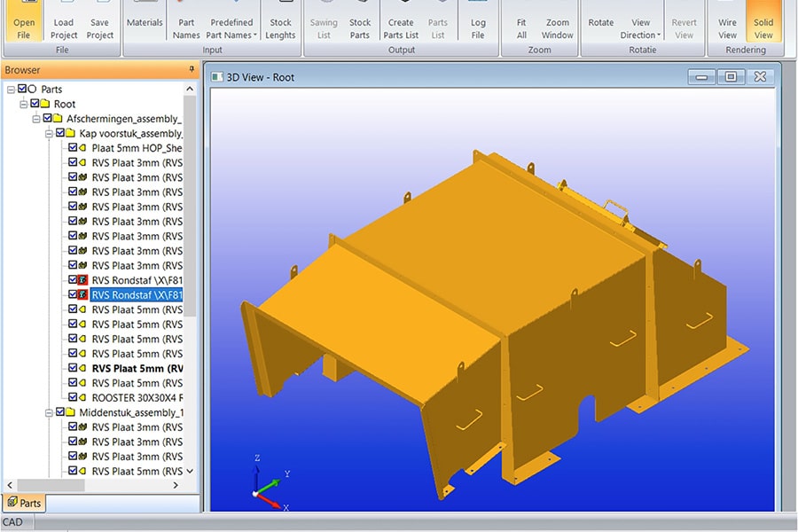
Task: Maximize the 3D View - Root window
Action: (x=731, y=77)
